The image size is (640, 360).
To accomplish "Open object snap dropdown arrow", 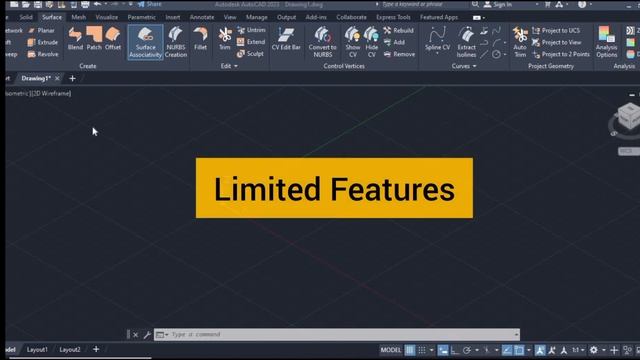I will [529, 350].
